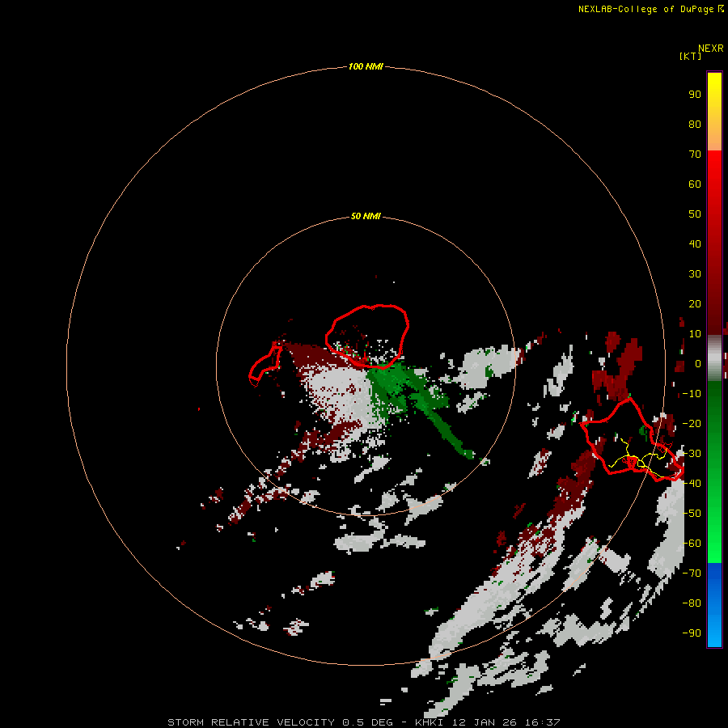
Task: Click the -10 knot scale label
Action: pos(692,394)
